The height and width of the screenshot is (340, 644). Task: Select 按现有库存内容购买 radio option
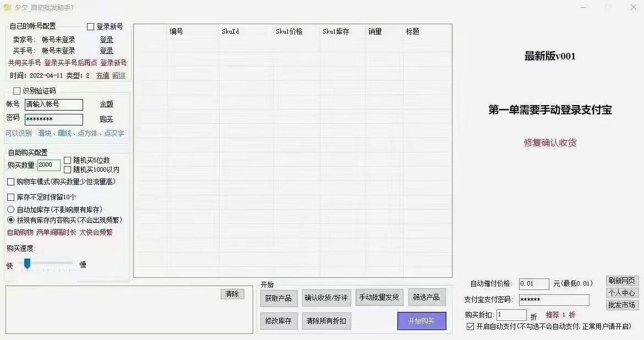(10, 221)
